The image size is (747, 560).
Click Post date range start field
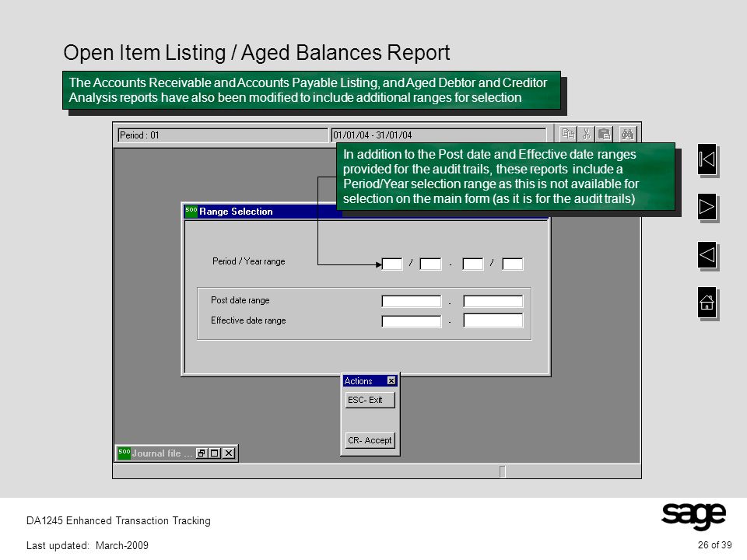click(412, 302)
